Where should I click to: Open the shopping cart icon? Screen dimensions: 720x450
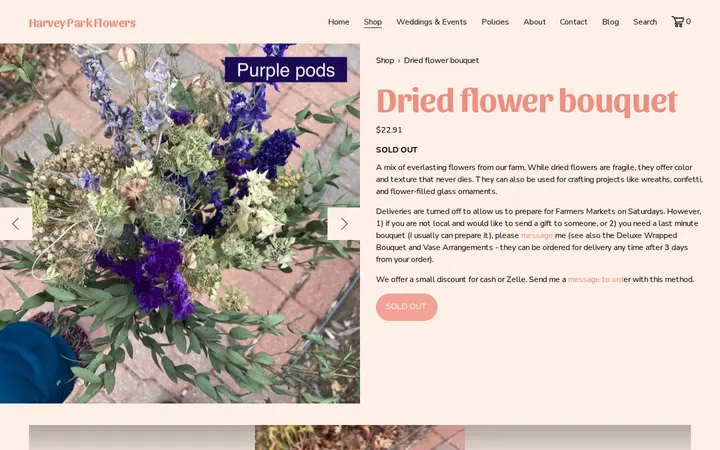(681, 22)
